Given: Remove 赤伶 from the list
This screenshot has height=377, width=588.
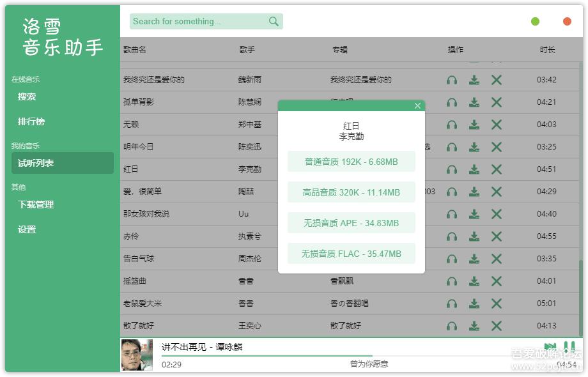Looking at the screenshot, I should click(x=496, y=236).
